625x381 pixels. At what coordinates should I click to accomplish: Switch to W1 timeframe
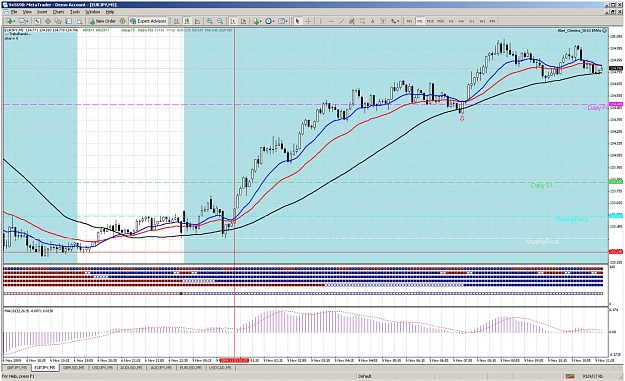click(x=482, y=21)
